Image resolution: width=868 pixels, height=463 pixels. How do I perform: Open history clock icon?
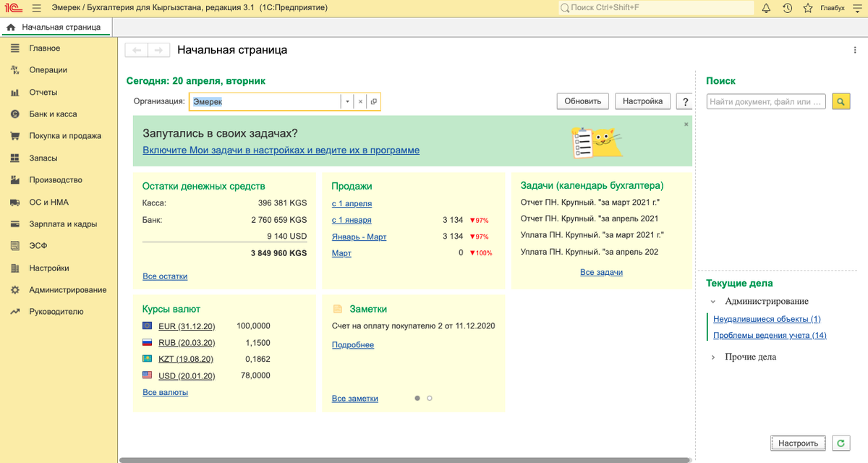(x=788, y=8)
